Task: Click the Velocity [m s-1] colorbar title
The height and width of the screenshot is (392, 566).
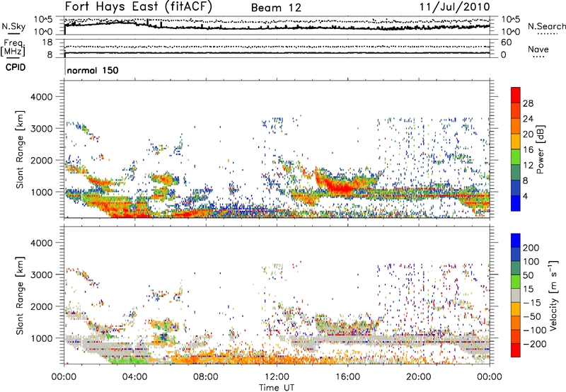Action: tap(553, 295)
